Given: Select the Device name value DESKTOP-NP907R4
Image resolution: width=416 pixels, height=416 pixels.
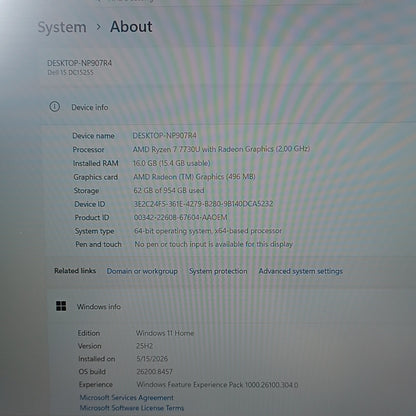Looking at the screenshot, I should click(x=164, y=136).
